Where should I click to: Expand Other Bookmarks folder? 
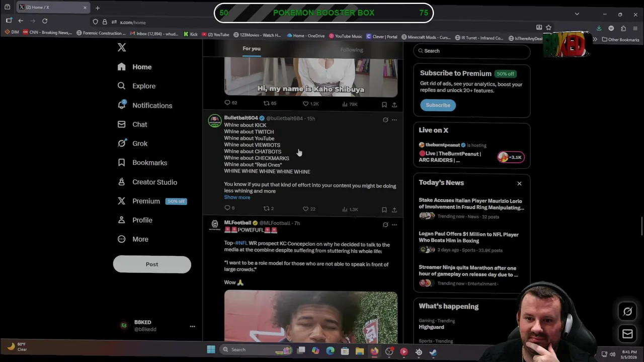pyautogui.click(x=622, y=40)
